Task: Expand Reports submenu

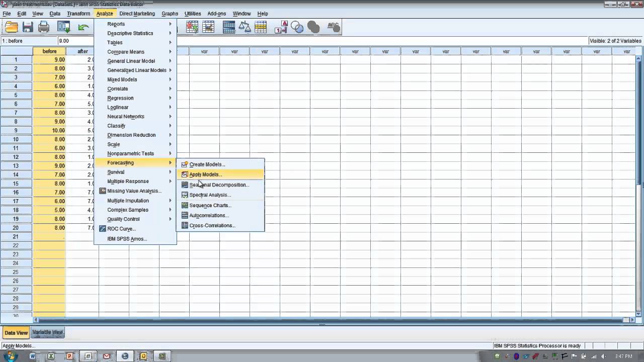Action: 135,24
